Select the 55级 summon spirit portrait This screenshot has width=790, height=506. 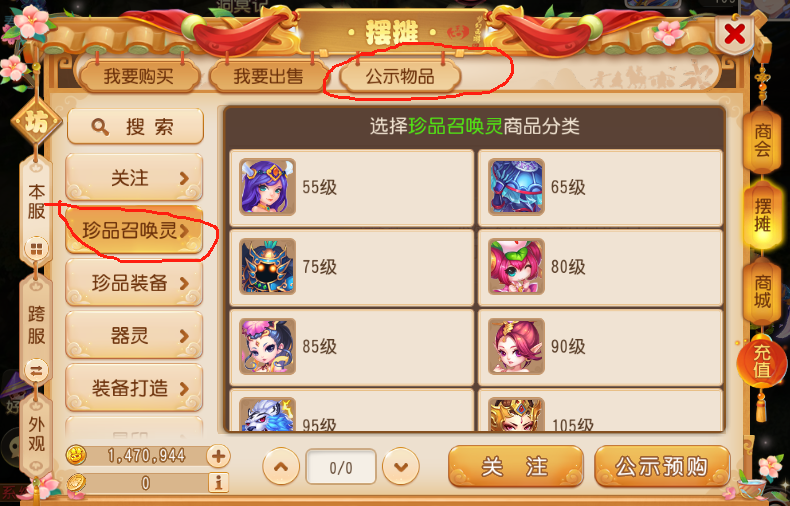(267, 187)
